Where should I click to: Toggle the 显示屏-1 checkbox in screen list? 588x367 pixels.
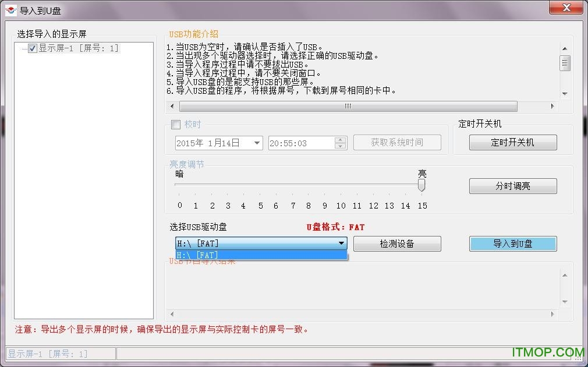[x=31, y=48]
